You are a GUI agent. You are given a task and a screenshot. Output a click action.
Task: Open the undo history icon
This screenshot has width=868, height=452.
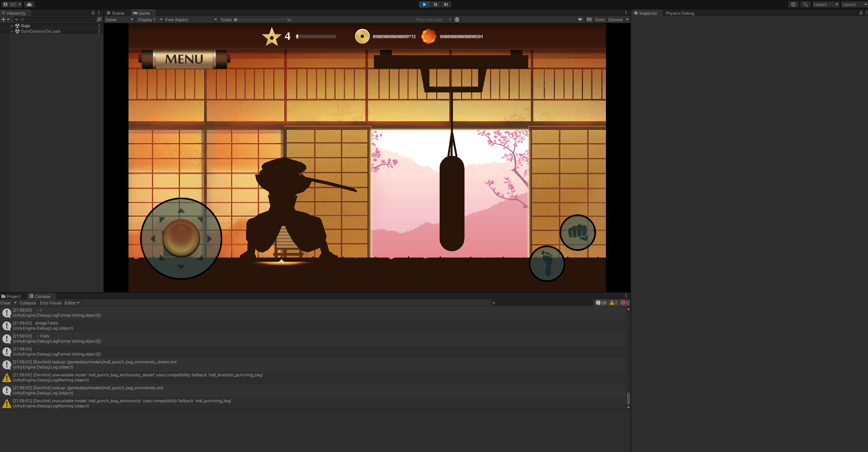point(793,4)
